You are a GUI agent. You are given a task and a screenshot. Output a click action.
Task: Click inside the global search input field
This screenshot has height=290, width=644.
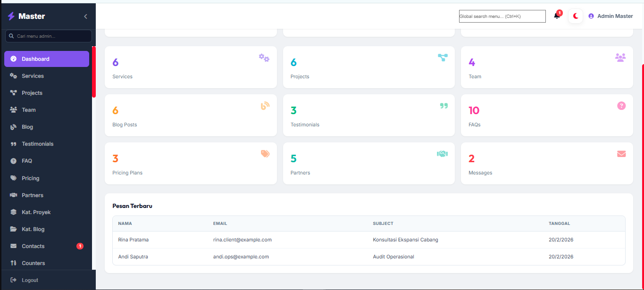502,16
